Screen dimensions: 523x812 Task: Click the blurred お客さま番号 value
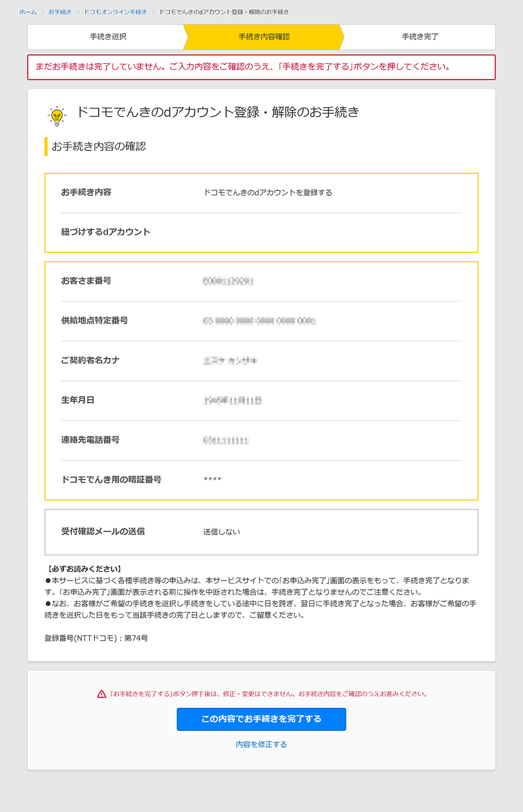228,282
